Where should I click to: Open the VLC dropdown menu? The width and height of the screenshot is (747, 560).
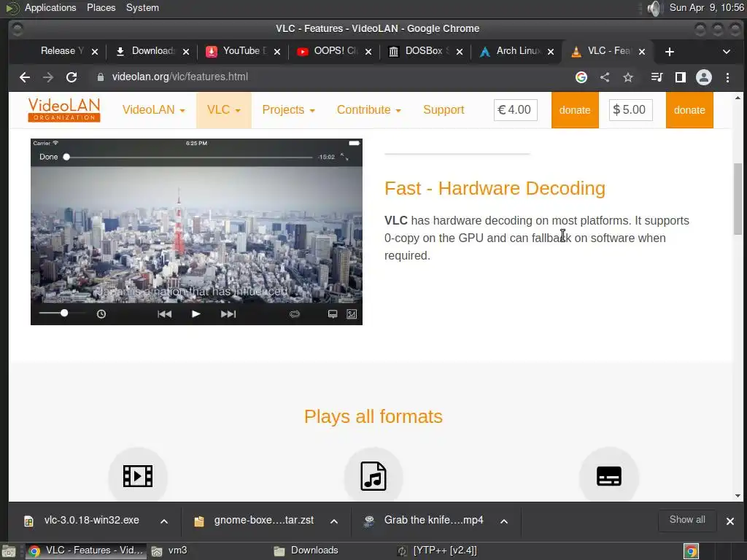coord(223,110)
